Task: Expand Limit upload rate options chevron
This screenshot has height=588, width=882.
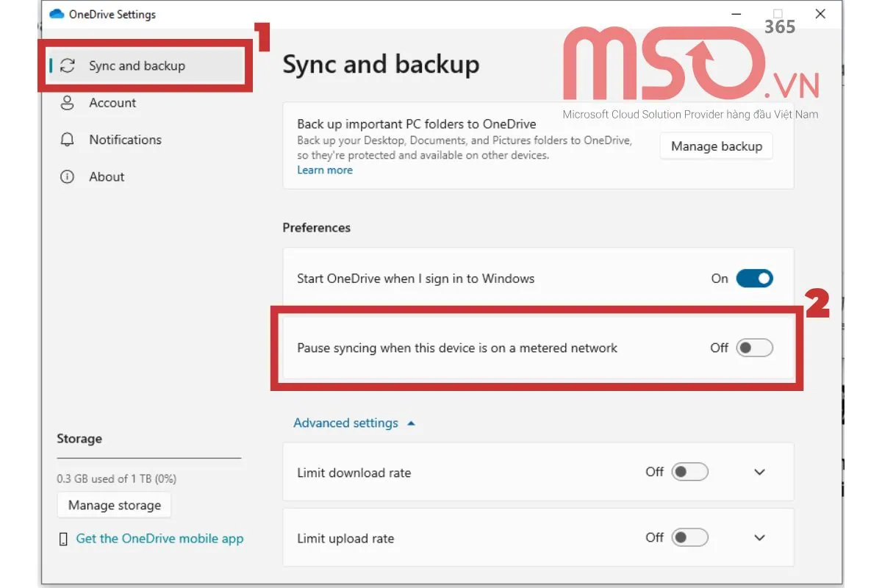Action: click(760, 538)
